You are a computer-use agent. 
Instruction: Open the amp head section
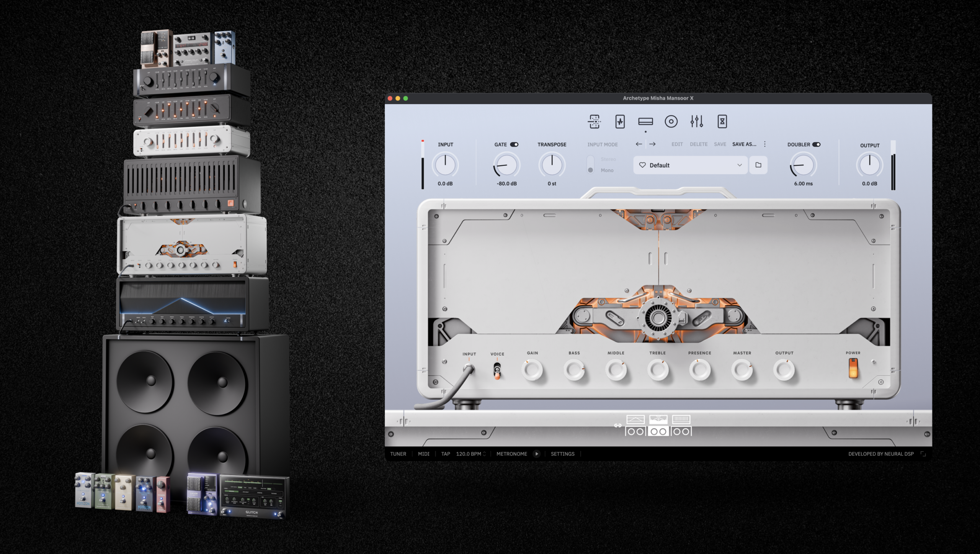tap(645, 122)
